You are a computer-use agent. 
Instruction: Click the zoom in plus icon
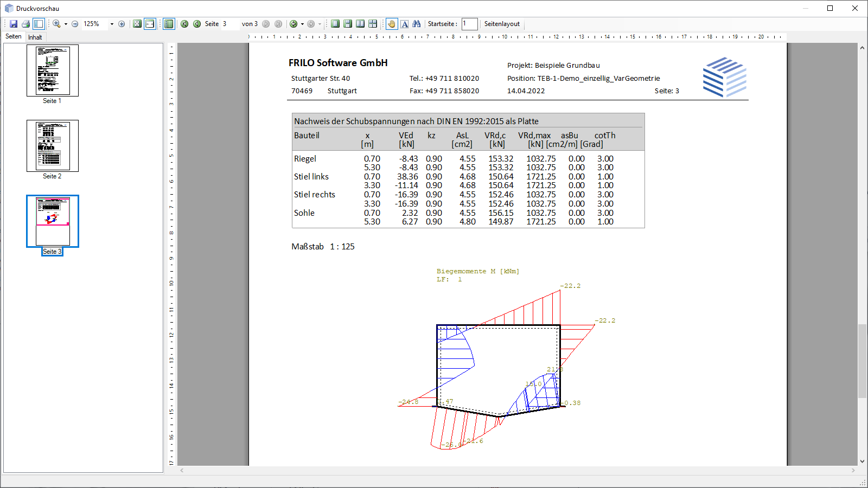click(x=122, y=24)
